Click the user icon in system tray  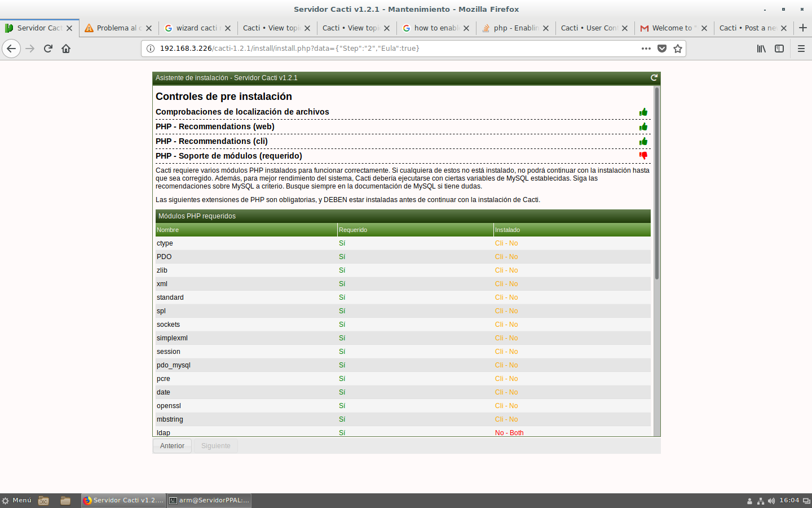pos(749,501)
